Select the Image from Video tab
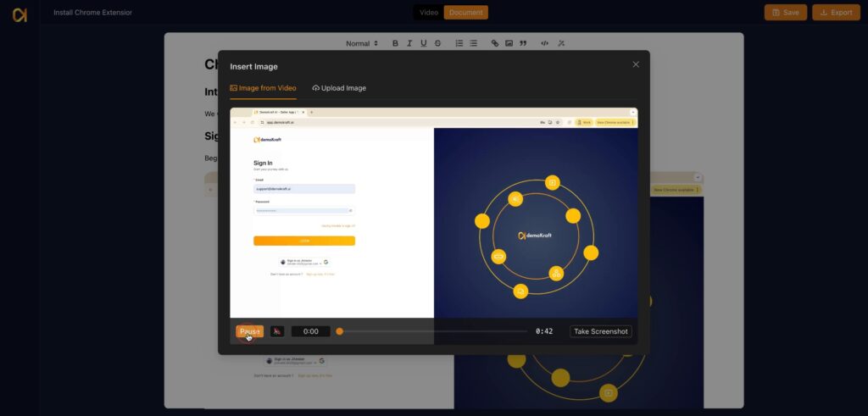Viewport: 868px width, 416px height. [x=263, y=88]
